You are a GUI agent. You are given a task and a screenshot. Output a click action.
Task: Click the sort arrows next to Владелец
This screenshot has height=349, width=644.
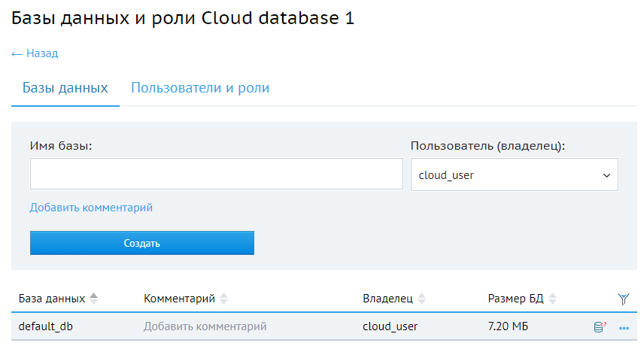(x=421, y=299)
